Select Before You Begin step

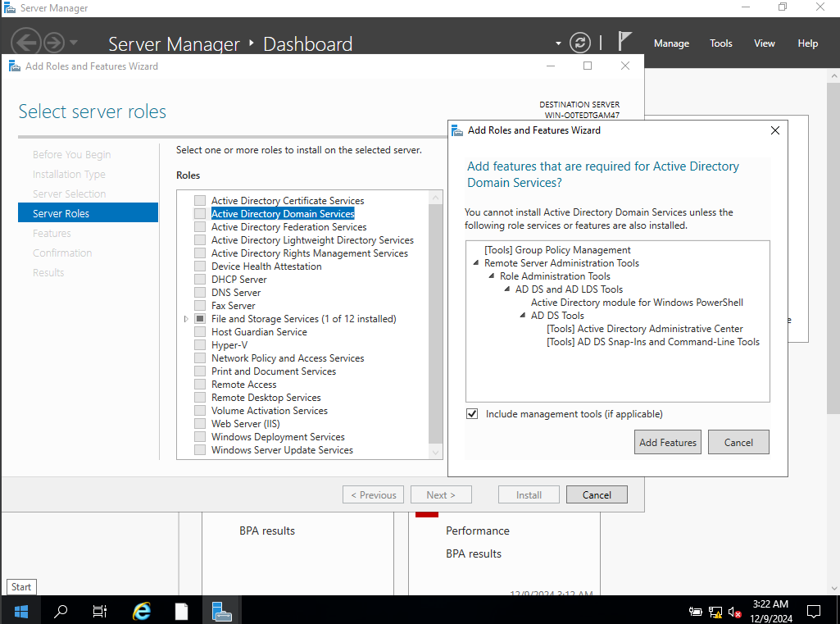(72, 154)
